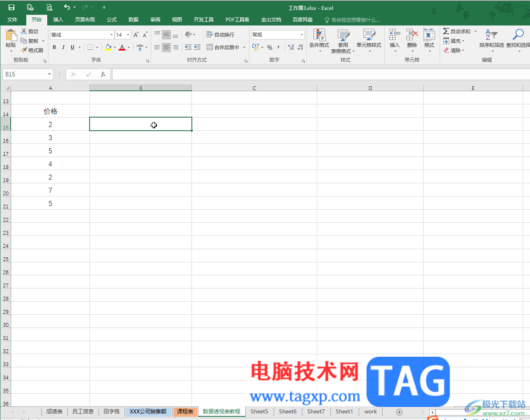Screen dimensions: 530x420
Task: Click the Borders icon in font group
Action: tap(90, 47)
